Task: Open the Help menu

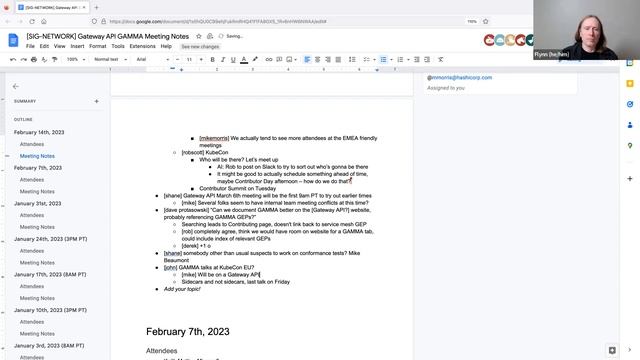Action: [166, 47]
